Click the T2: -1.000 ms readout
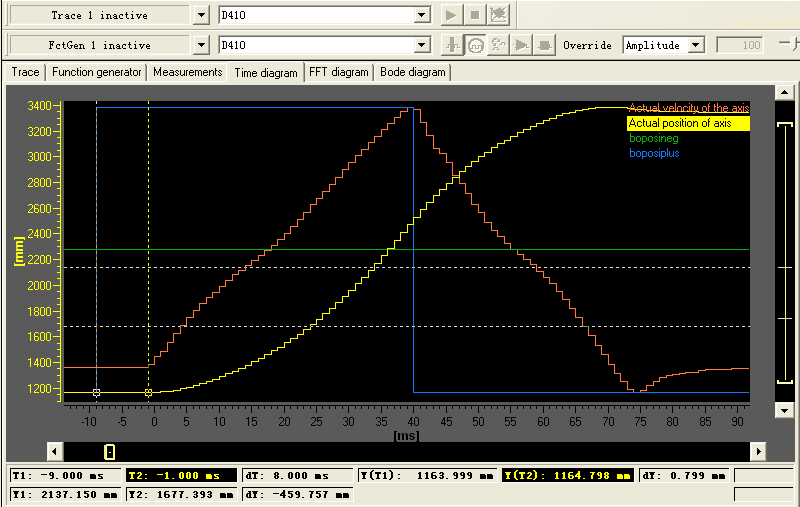The width and height of the screenshot is (800, 507). [181, 475]
